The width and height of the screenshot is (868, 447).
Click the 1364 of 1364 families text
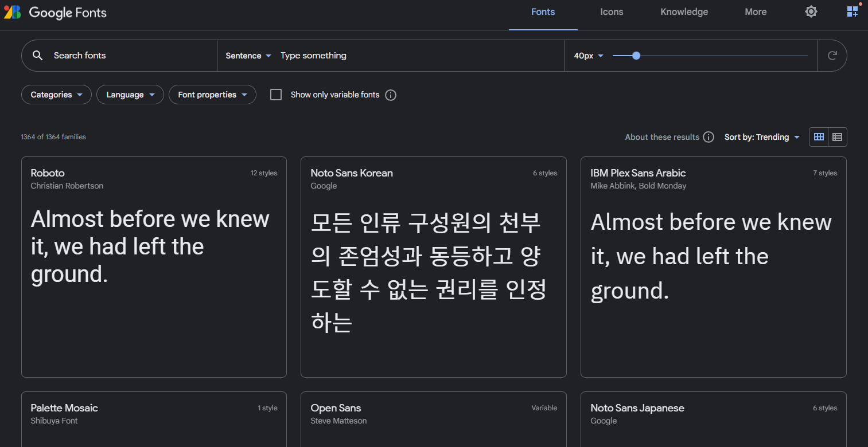click(53, 137)
